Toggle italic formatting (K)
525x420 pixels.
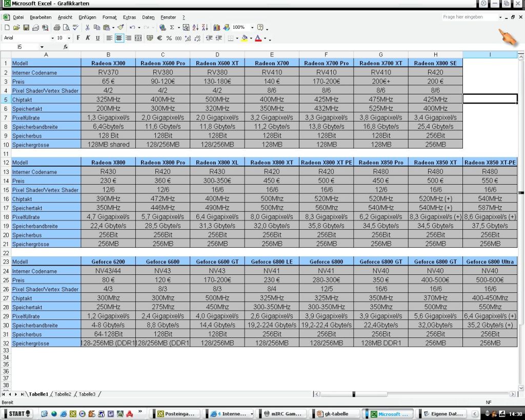(88, 38)
